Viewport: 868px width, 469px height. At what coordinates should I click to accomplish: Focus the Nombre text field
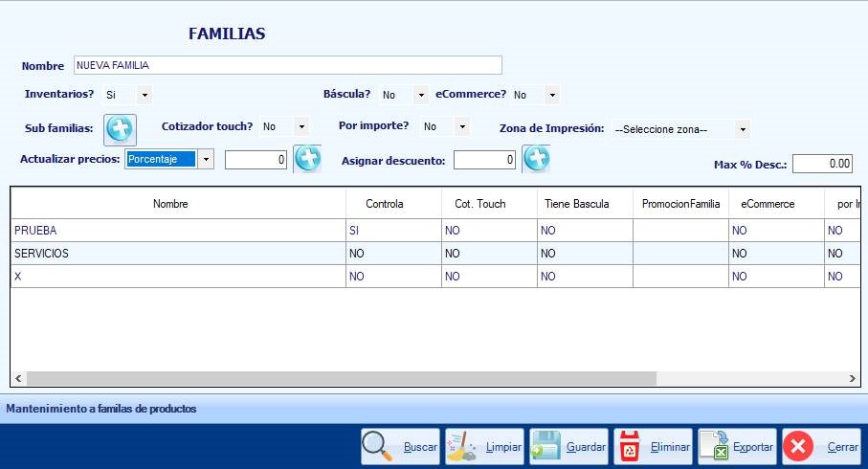point(288,65)
